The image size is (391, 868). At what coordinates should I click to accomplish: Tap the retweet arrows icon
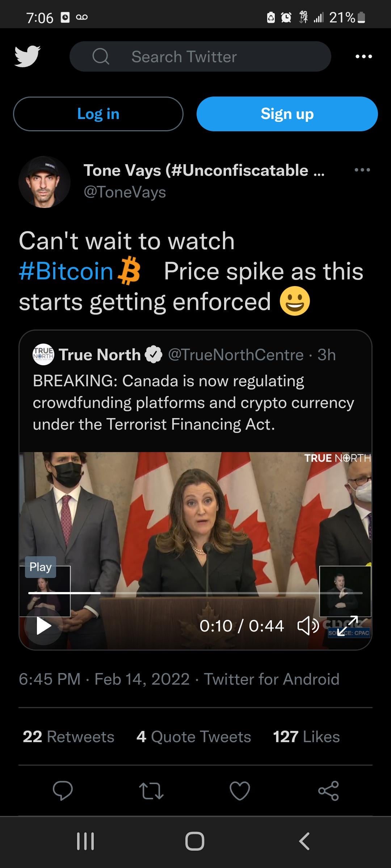tap(151, 790)
